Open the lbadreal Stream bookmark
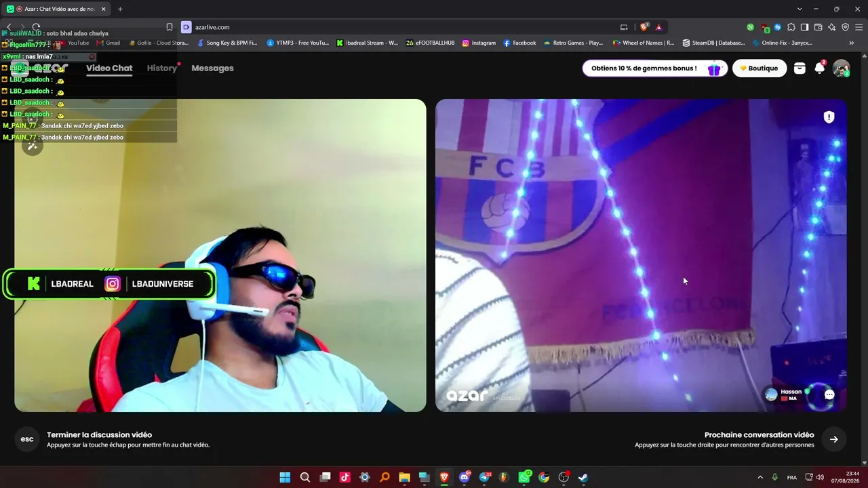 368,43
